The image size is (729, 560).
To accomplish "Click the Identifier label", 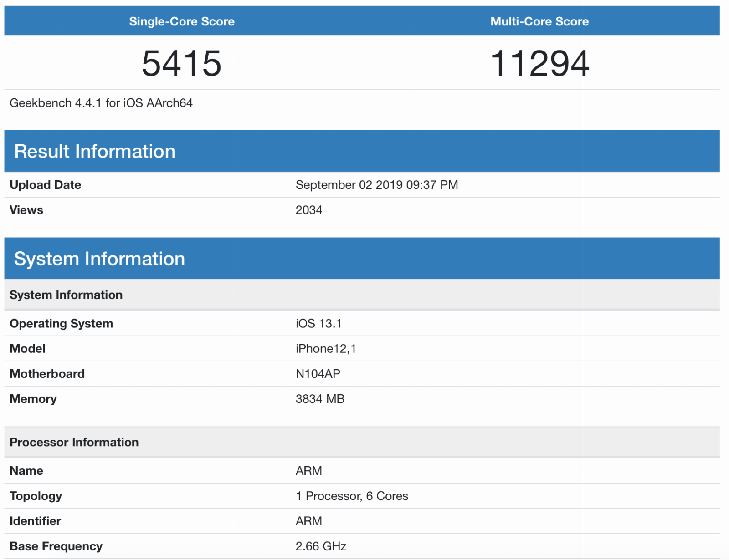I will point(36,521).
